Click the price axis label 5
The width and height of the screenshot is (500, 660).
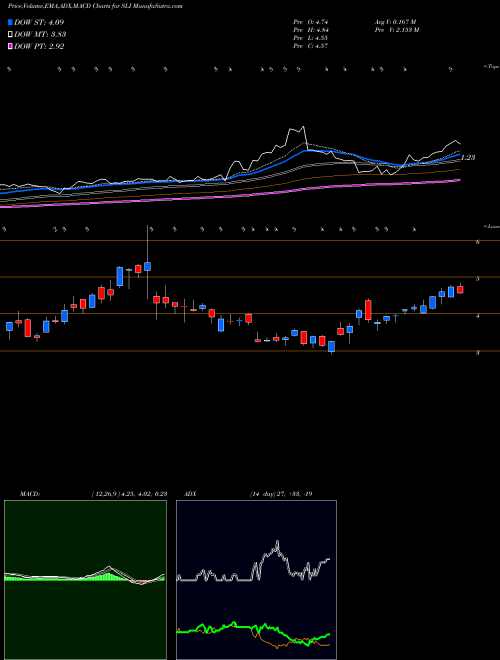[x=478, y=279]
